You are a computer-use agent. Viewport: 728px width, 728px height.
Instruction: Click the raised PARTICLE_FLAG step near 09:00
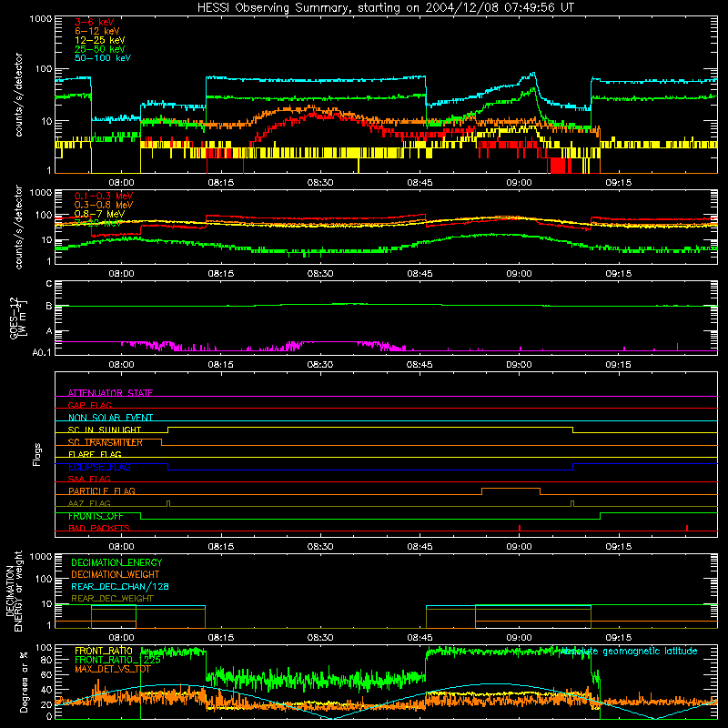[511, 489]
